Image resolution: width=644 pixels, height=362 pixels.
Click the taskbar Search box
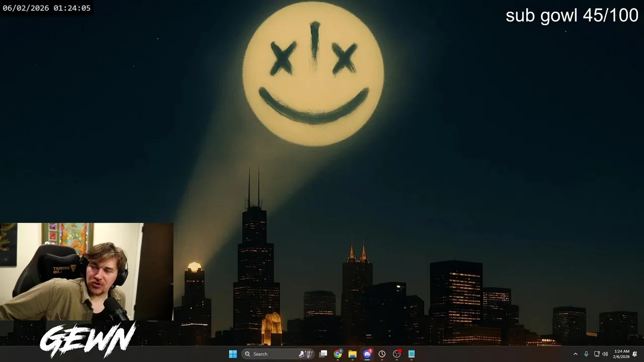pos(279,354)
